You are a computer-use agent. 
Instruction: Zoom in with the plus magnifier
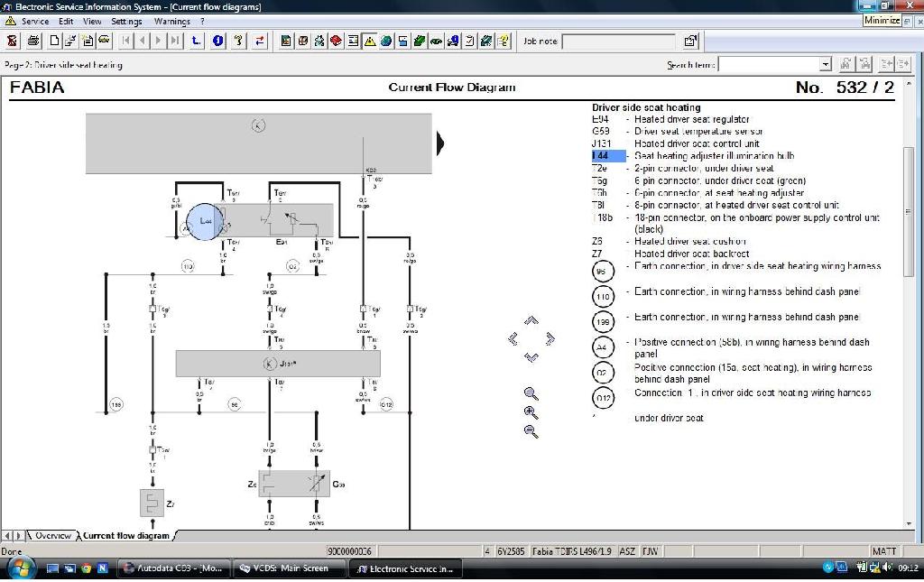tap(531, 412)
